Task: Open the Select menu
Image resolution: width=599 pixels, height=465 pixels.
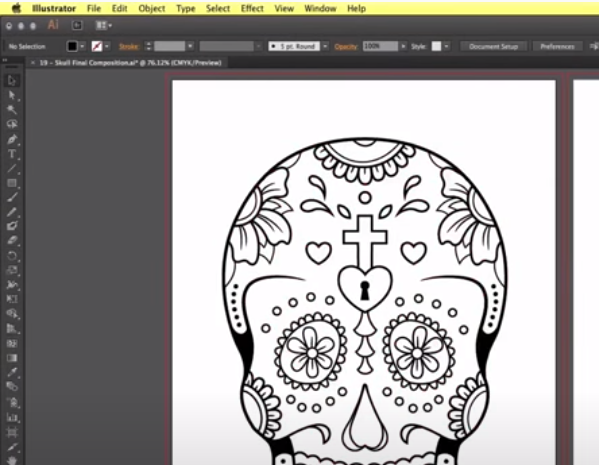Action: click(218, 8)
